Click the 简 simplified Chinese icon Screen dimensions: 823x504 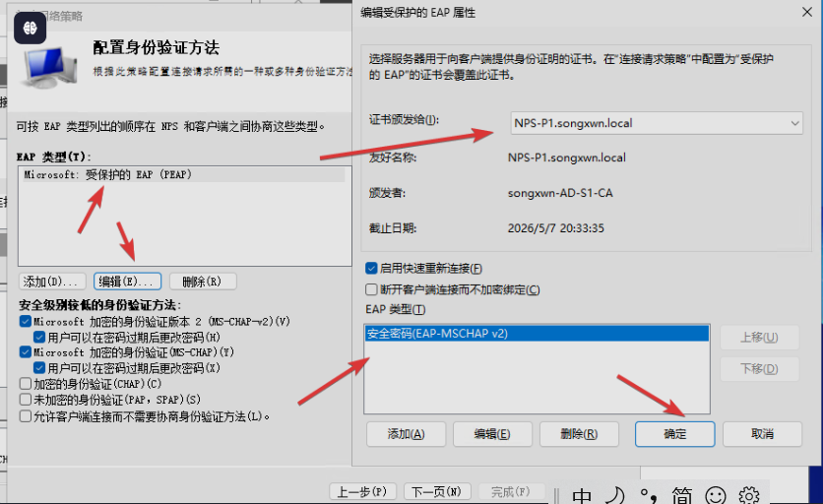pos(681,495)
